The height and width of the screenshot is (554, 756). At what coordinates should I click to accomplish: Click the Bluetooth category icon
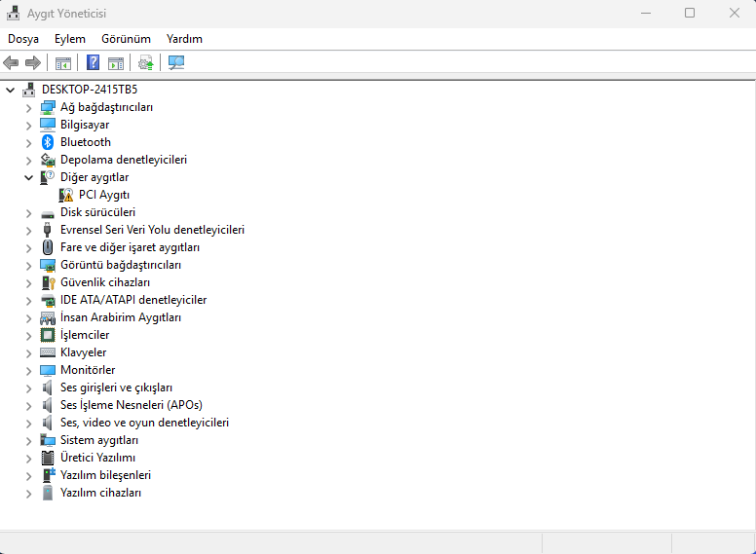tap(48, 142)
